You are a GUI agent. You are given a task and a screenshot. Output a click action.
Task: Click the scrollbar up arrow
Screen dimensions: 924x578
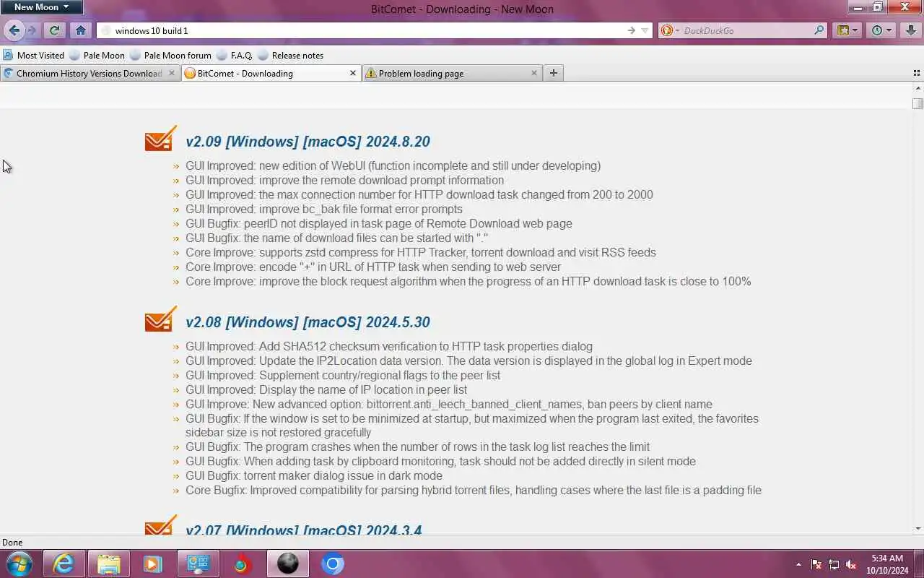918,87
